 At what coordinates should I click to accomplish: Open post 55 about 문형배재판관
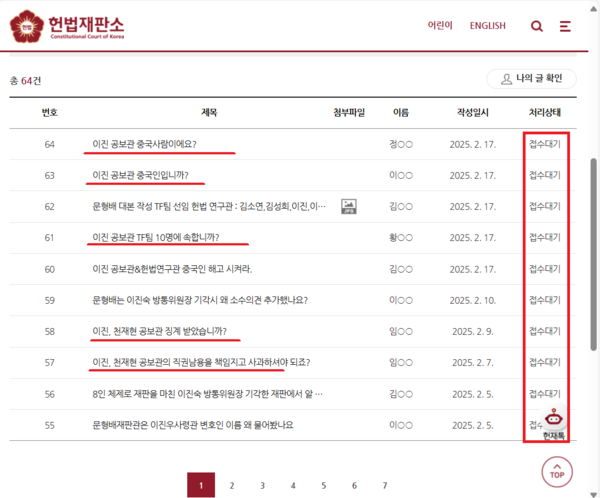[192, 425]
